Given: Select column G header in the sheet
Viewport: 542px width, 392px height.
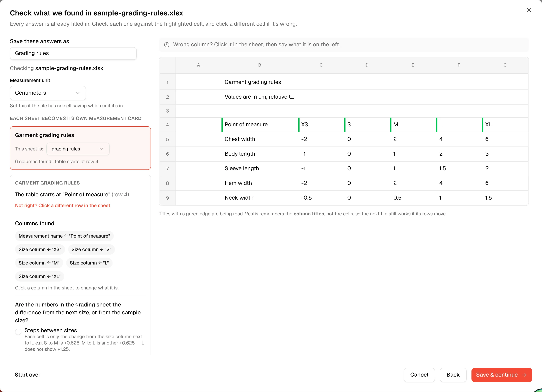Looking at the screenshot, I should 505,65.
